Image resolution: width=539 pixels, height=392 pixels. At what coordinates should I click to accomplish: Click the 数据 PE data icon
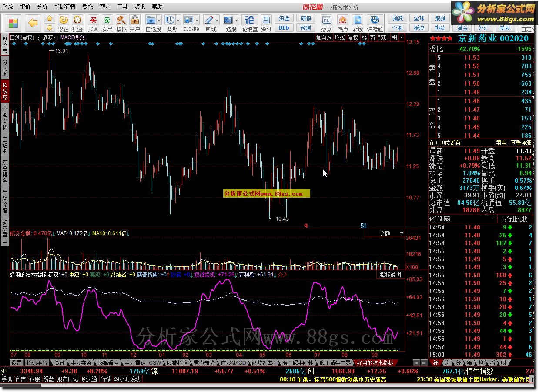pos(326,20)
